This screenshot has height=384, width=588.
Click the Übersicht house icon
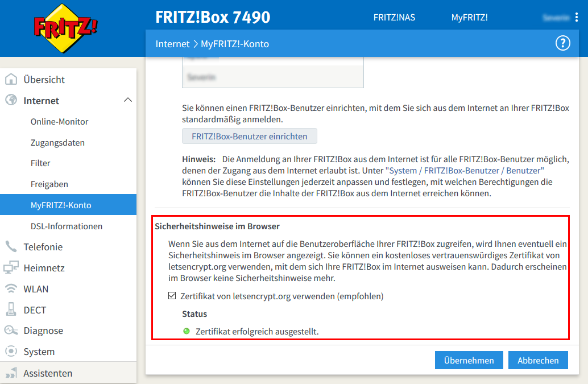point(11,79)
